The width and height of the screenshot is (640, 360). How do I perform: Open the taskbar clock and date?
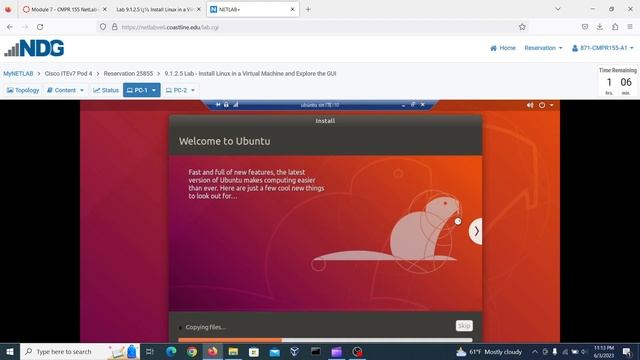point(604,351)
